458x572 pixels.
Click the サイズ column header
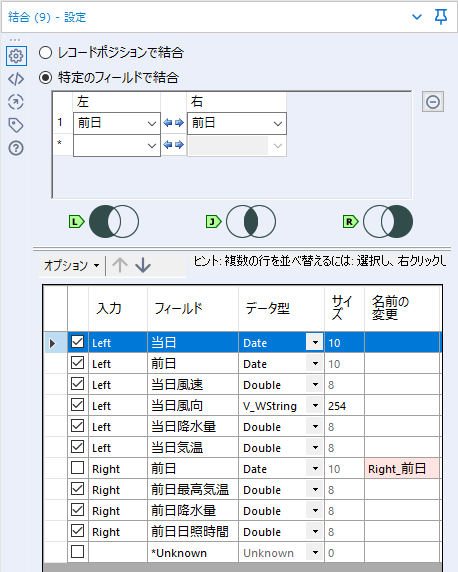(x=344, y=309)
